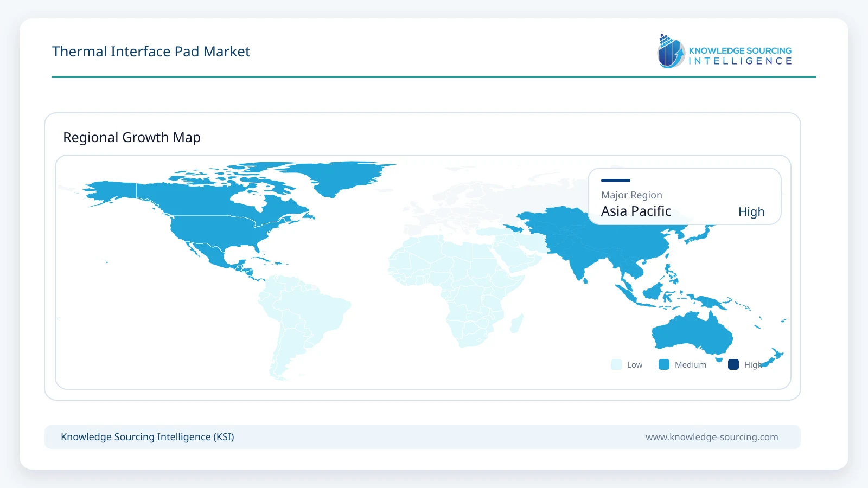Click the 'Medium' legend label
The image size is (868, 488).
tap(691, 365)
